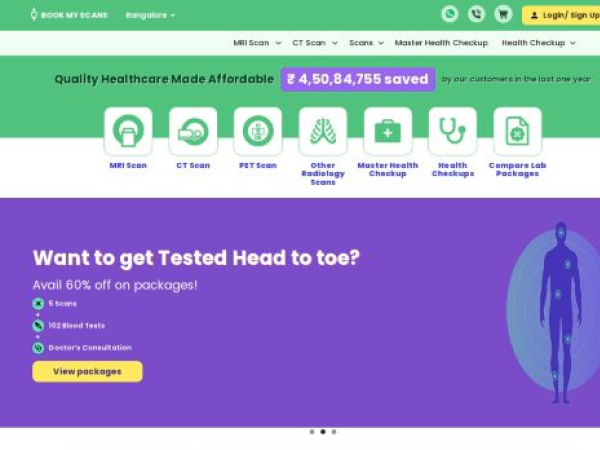600x450 pixels.
Task: Open Other Radiology Scans icon
Action: tap(322, 132)
